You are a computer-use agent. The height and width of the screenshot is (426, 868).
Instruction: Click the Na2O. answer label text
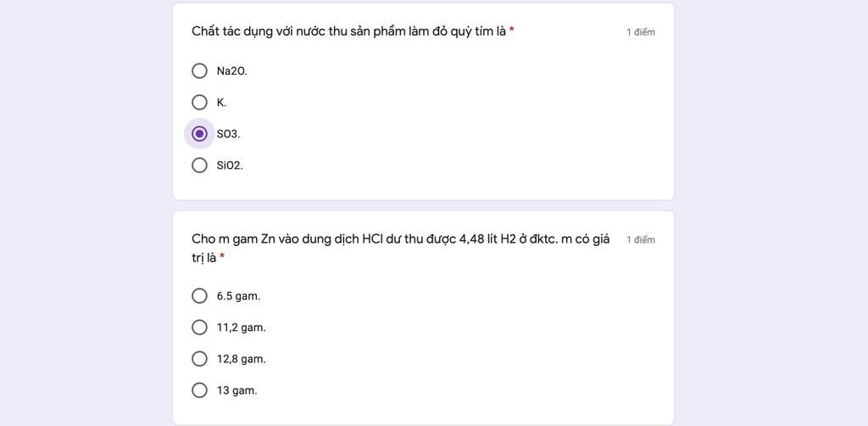click(232, 71)
